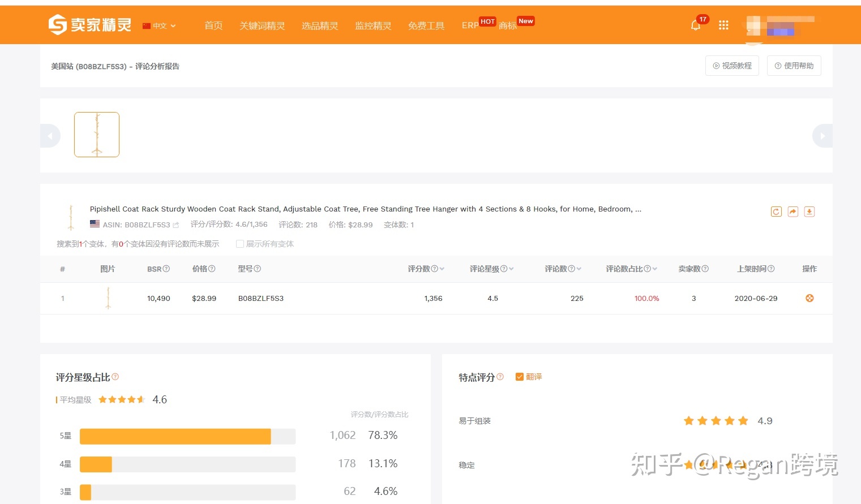Toggle the 翻译 checkbox
The image size is (861, 504).
519,377
